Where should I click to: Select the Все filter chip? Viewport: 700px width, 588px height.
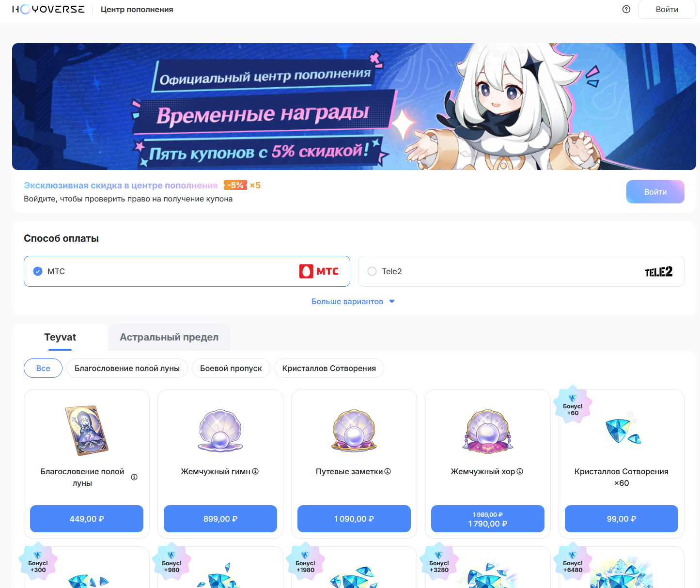[x=43, y=368]
